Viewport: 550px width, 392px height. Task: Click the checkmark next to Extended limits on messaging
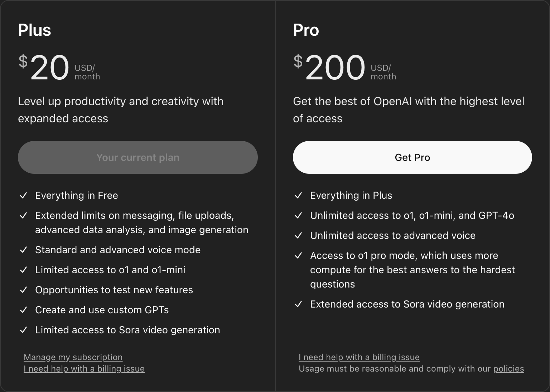[24, 215]
